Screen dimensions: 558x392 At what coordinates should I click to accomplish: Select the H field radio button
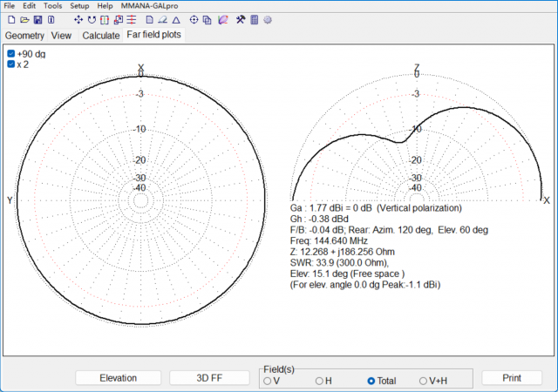click(319, 381)
